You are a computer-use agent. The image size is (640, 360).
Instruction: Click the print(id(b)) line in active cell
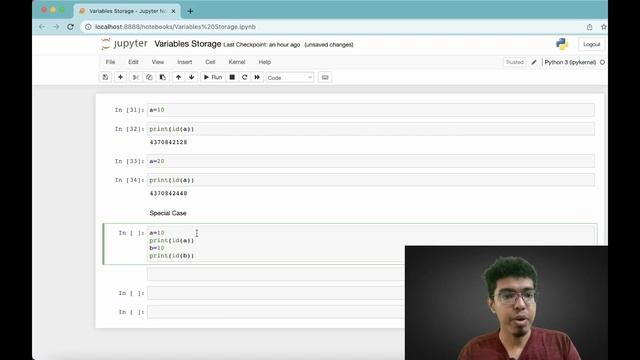(x=172, y=256)
